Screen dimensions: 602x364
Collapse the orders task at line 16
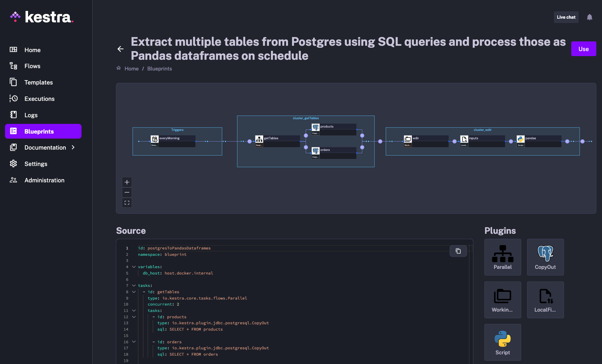click(x=134, y=342)
